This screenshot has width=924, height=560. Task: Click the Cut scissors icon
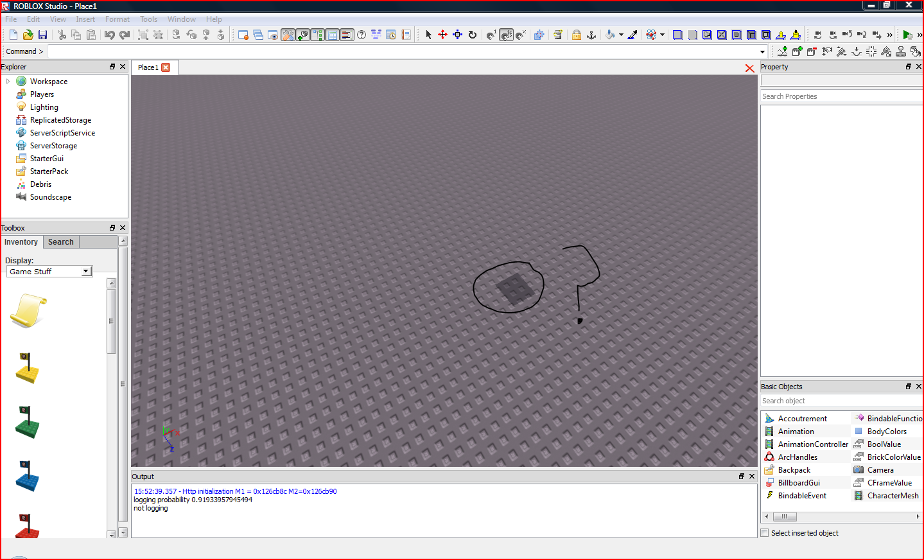coord(62,35)
